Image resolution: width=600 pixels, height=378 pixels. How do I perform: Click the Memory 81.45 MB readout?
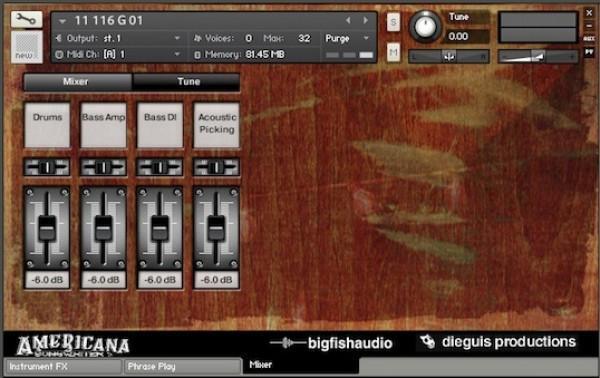point(265,54)
